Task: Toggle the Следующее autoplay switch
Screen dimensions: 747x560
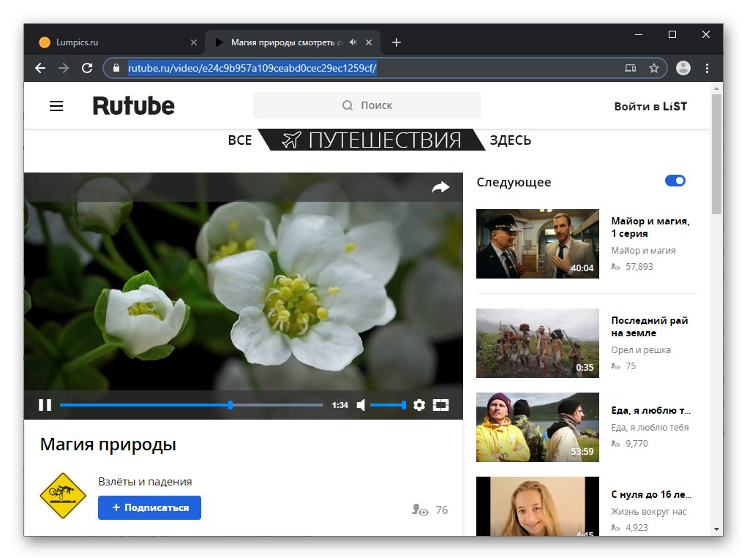Action: 675,181
